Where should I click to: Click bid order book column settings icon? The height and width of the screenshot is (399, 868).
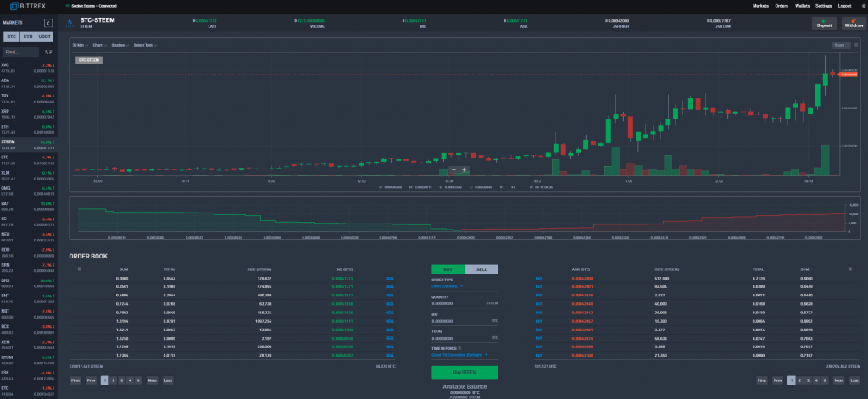pos(79,269)
